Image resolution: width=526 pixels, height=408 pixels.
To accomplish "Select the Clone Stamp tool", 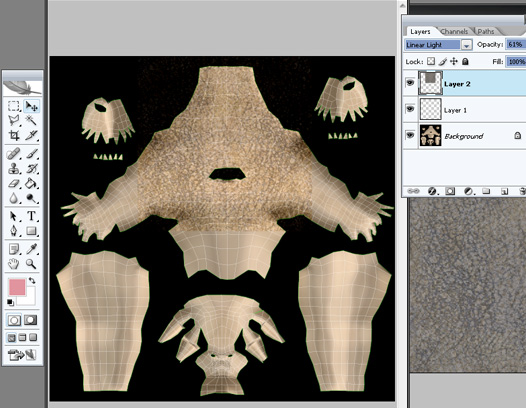I will coord(13,168).
